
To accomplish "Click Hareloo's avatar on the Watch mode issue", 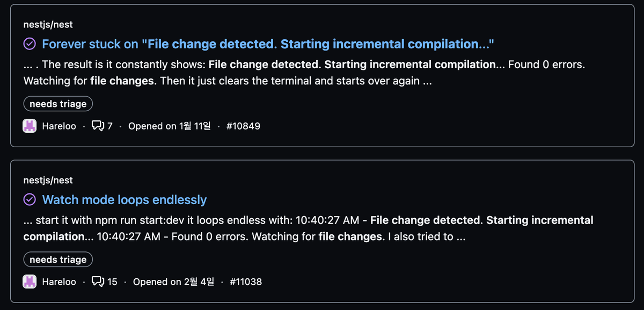I will click(30, 282).
